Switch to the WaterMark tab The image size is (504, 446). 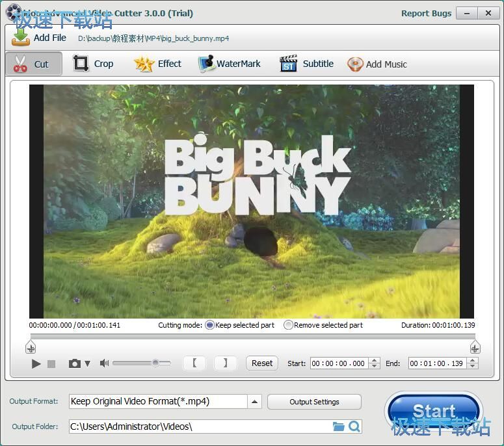tap(229, 64)
